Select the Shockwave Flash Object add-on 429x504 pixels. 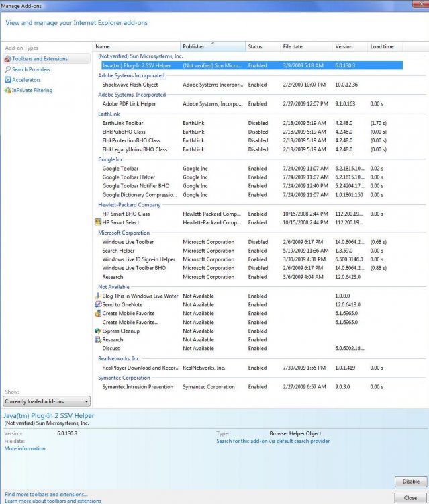pos(130,85)
